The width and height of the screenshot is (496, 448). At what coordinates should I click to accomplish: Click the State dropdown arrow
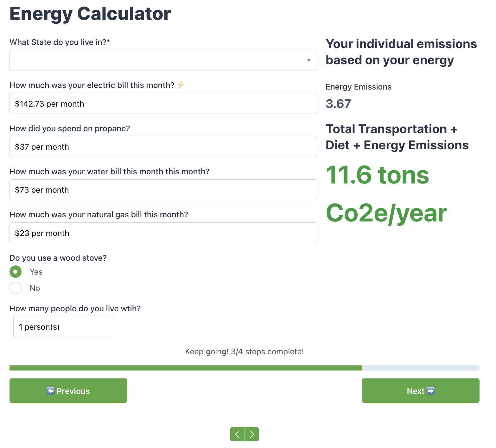point(308,60)
